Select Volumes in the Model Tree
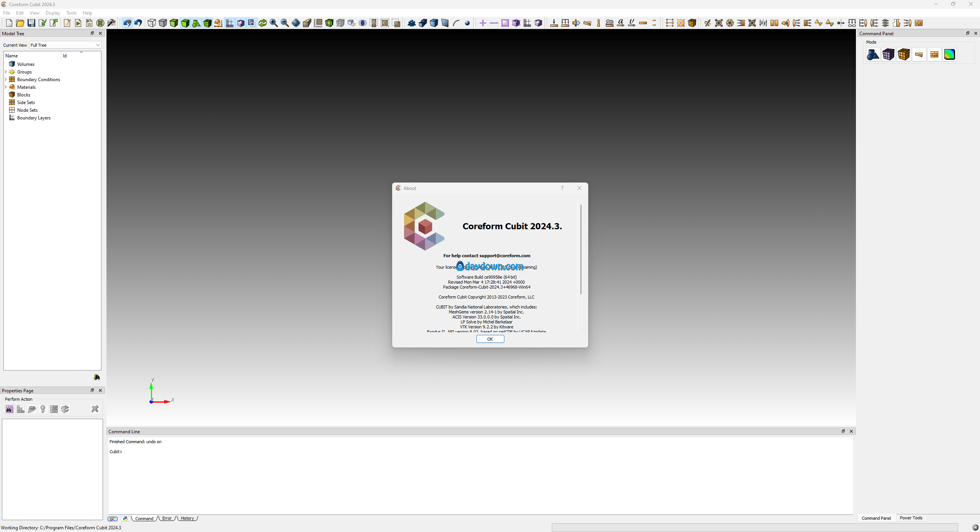Image resolution: width=980 pixels, height=532 pixels. click(x=26, y=64)
